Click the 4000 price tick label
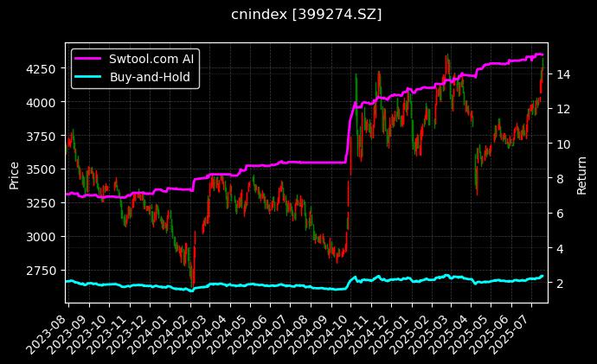597x364 pixels. click(45, 102)
